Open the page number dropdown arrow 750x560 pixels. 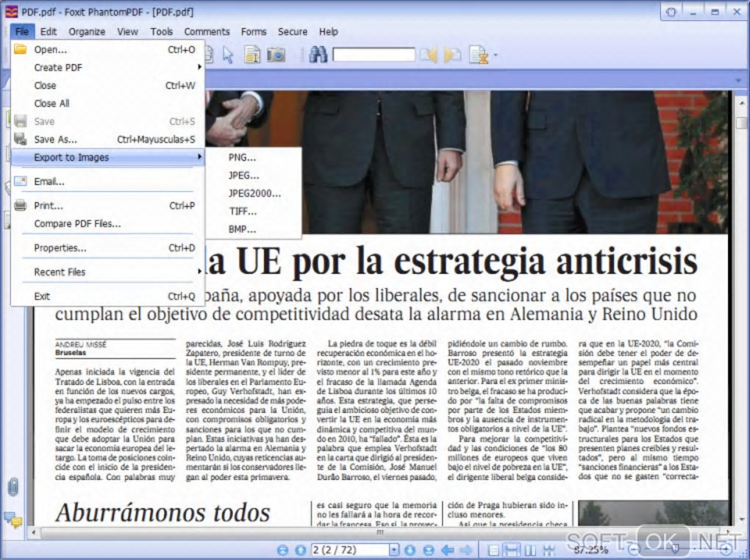[x=394, y=550]
